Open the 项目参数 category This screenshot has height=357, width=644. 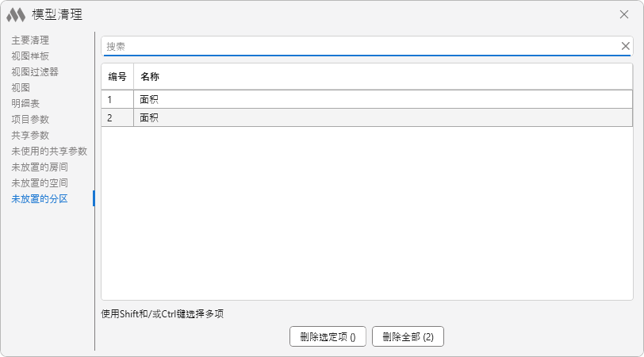tap(30, 119)
